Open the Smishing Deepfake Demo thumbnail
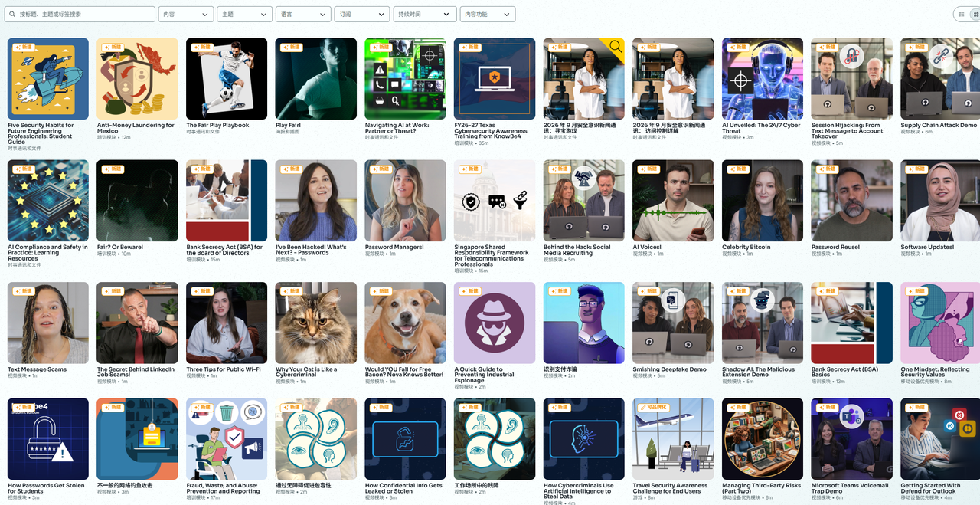Viewport: 980px width, 505px height. click(674, 323)
